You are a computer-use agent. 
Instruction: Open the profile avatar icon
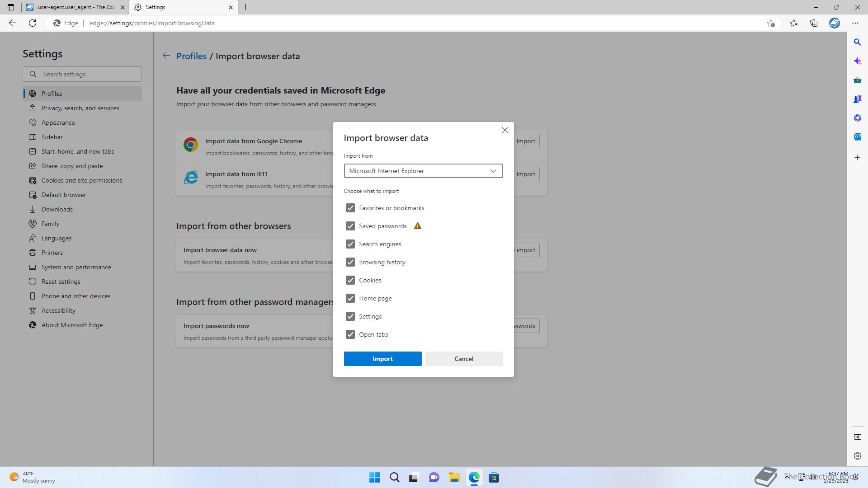pyautogui.click(x=835, y=23)
